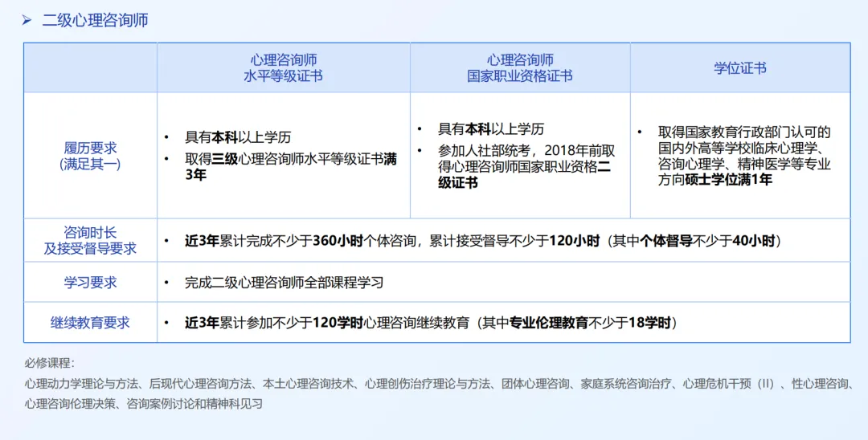Select the 学位证书 column header
868x440 pixels.
(739, 68)
